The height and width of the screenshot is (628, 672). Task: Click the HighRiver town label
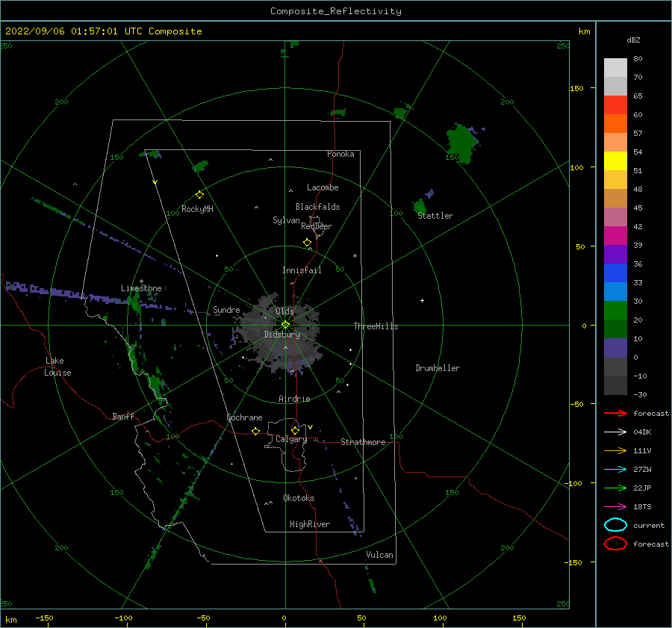pos(310,524)
